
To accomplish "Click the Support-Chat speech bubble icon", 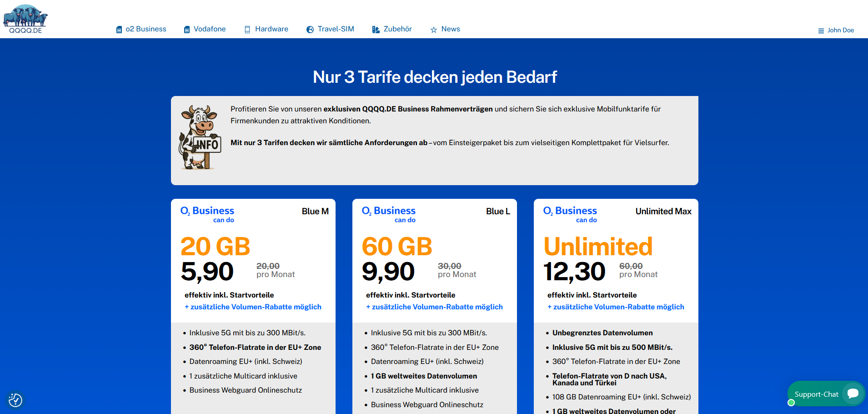I will (853, 394).
